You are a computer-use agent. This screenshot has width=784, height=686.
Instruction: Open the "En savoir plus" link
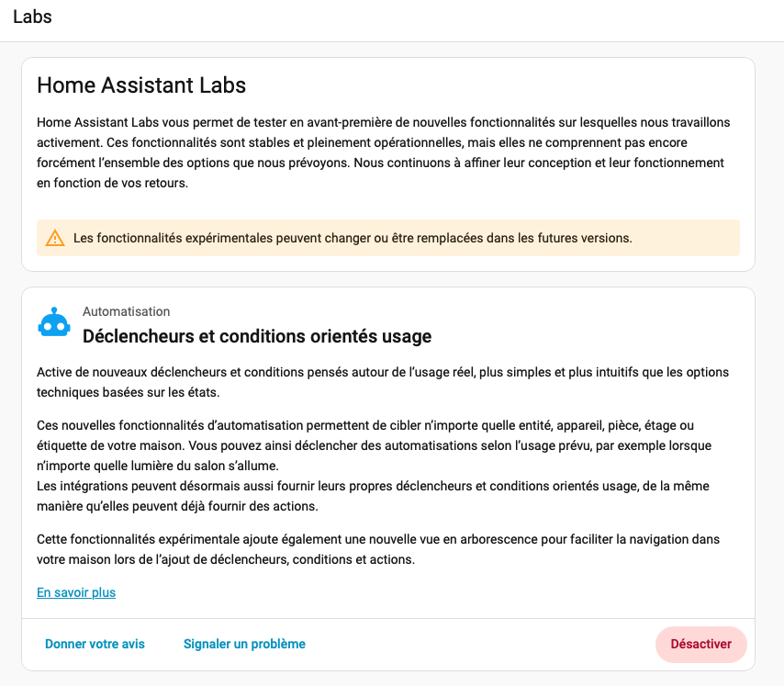[x=76, y=592]
